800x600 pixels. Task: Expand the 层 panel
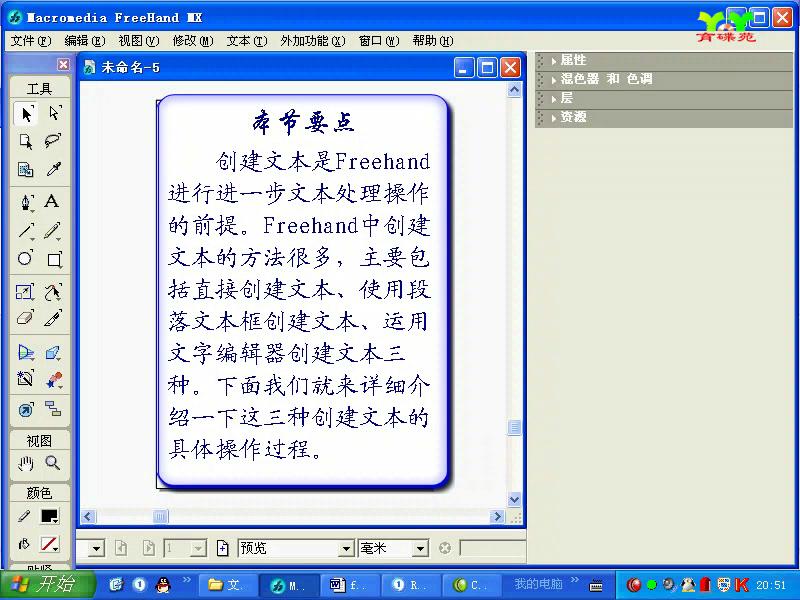point(663,98)
